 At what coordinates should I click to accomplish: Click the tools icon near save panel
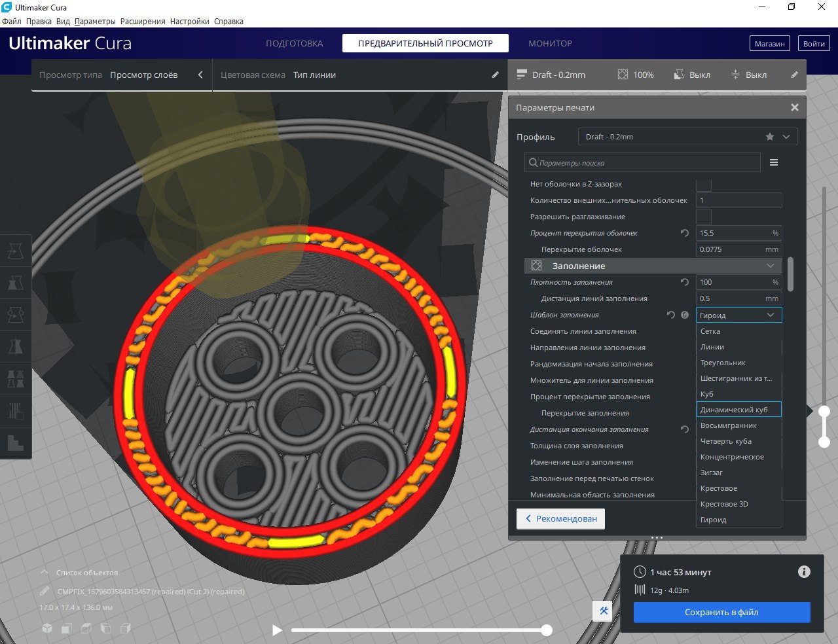point(604,611)
